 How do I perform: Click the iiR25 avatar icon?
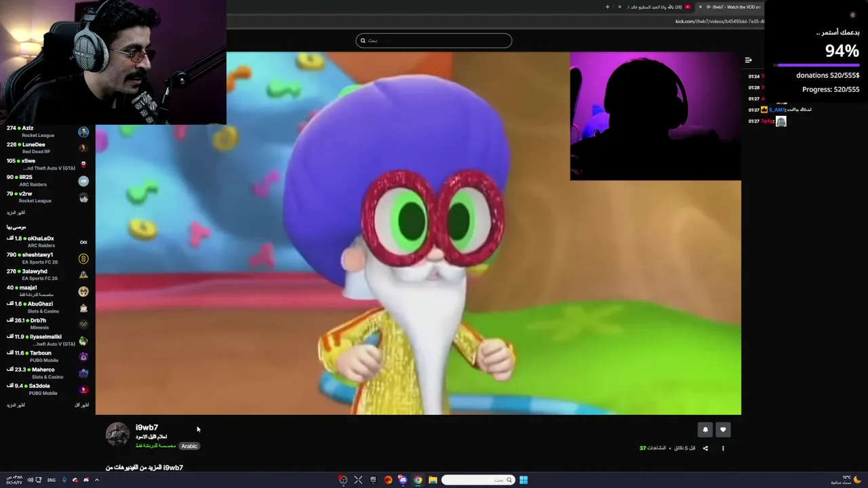point(83,181)
